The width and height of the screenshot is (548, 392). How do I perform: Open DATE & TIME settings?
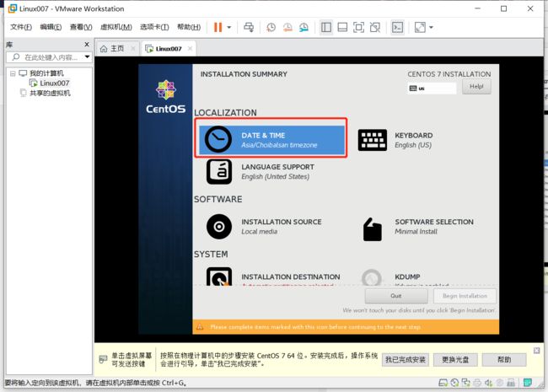point(271,140)
